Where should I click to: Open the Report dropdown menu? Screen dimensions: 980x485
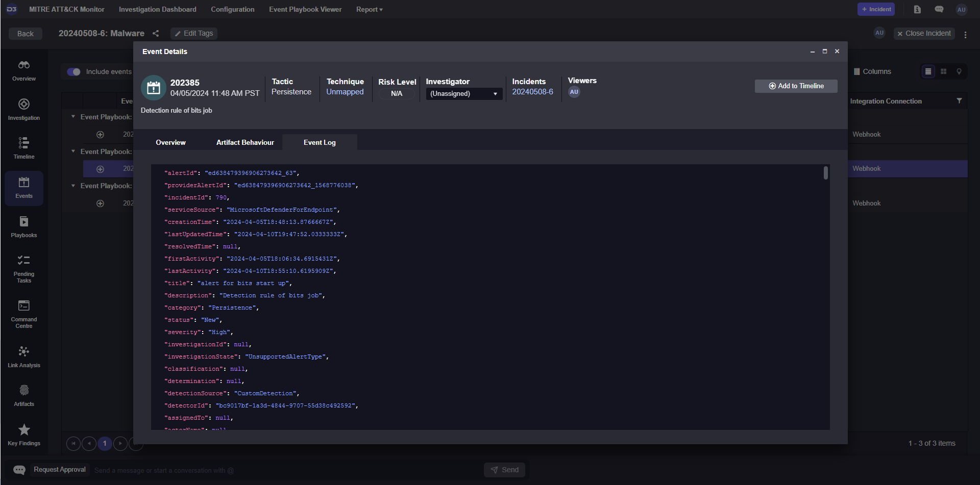[370, 9]
